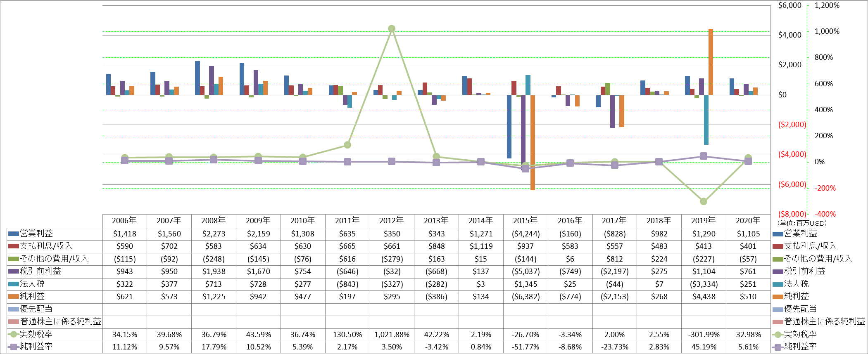The image size is (868, 354).
Task: Click the 普通株主に係る純利益 label in left legend
Action: [x=61, y=321]
